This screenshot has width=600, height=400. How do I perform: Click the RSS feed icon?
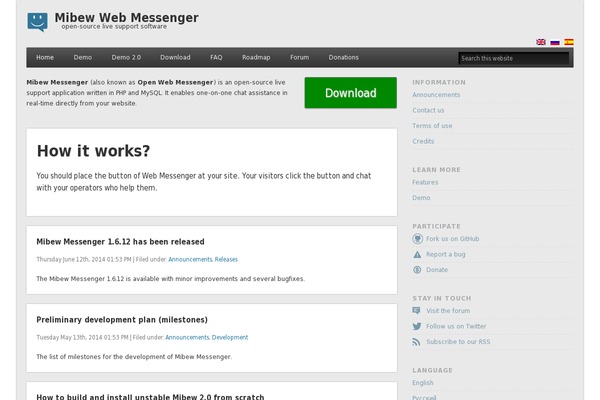(416, 342)
